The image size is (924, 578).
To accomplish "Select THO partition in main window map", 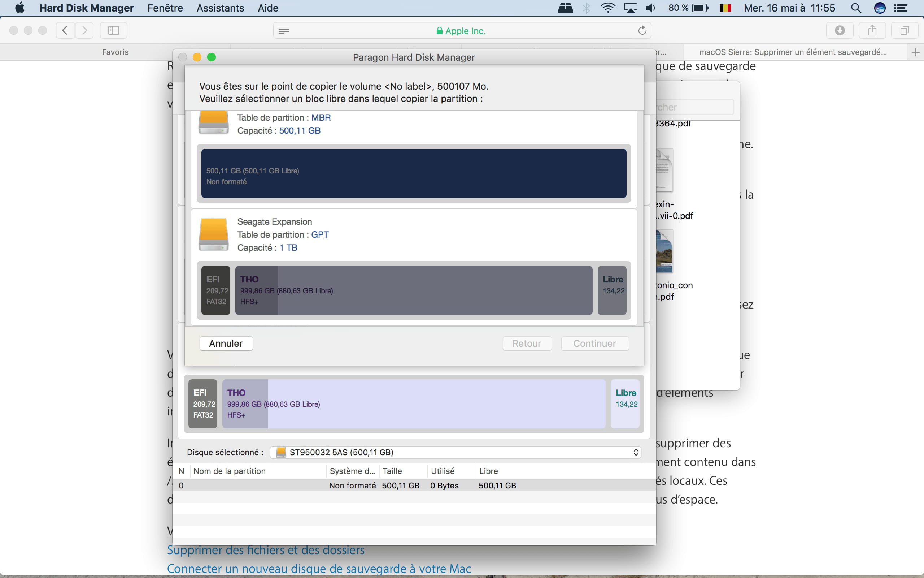I will tap(414, 404).
